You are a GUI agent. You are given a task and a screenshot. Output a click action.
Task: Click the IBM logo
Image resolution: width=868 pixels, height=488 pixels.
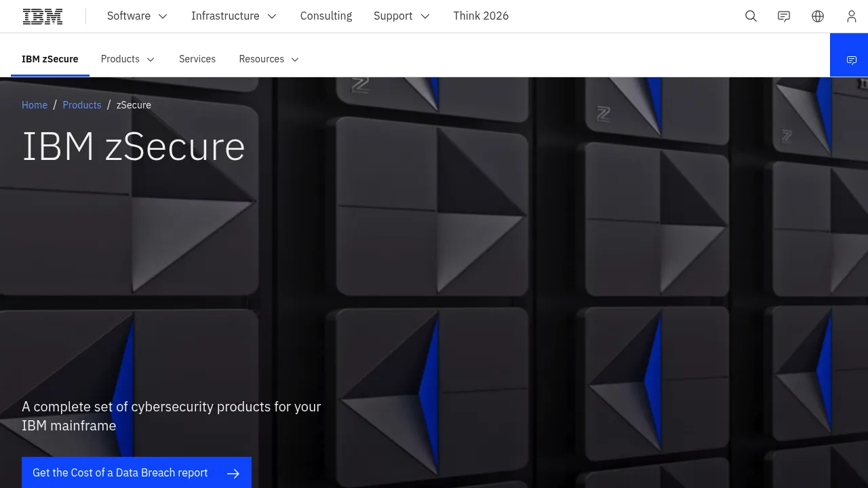[43, 16]
